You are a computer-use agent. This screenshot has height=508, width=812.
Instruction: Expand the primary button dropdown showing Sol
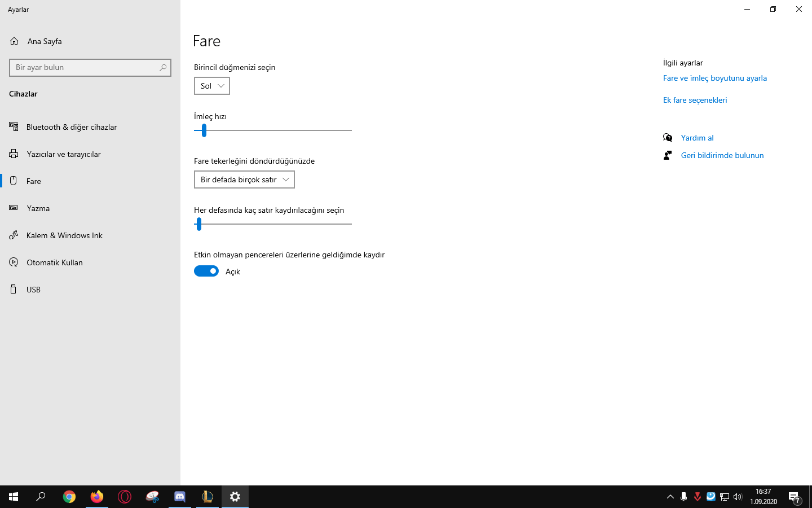click(x=212, y=86)
